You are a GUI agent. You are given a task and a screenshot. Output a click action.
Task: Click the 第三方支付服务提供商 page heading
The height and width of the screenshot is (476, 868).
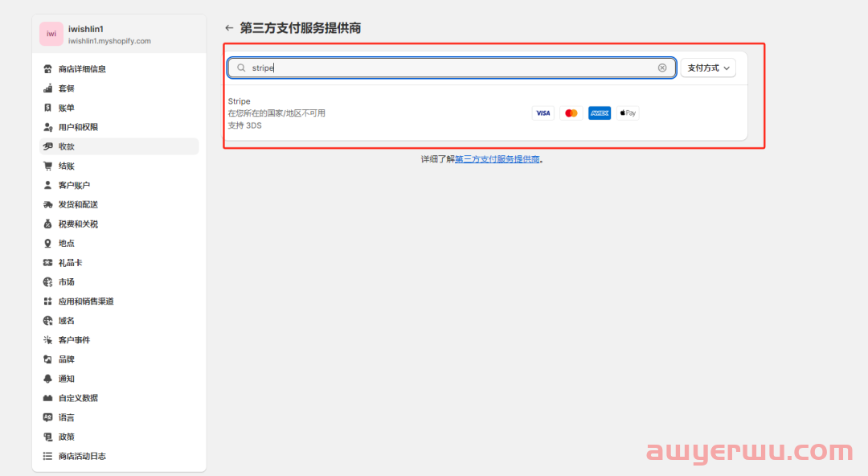(300, 28)
